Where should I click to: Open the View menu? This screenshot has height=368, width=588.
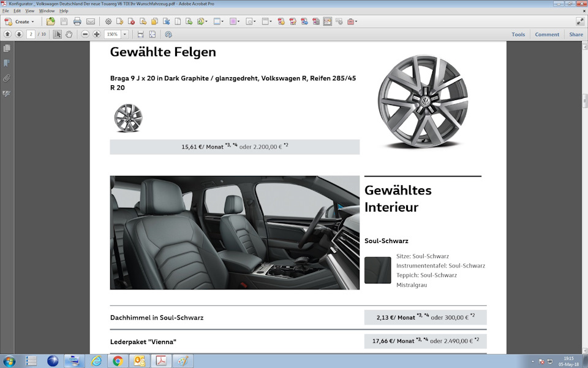29,11
